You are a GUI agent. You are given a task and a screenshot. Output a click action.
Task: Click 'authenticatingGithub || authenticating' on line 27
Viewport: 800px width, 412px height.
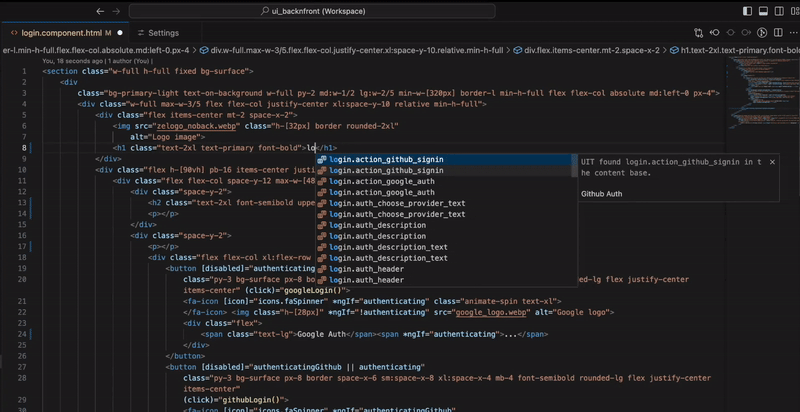[x=337, y=367]
